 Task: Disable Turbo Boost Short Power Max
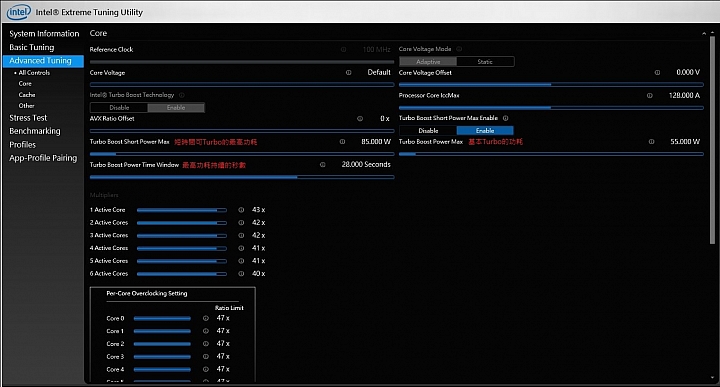pos(428,131)
